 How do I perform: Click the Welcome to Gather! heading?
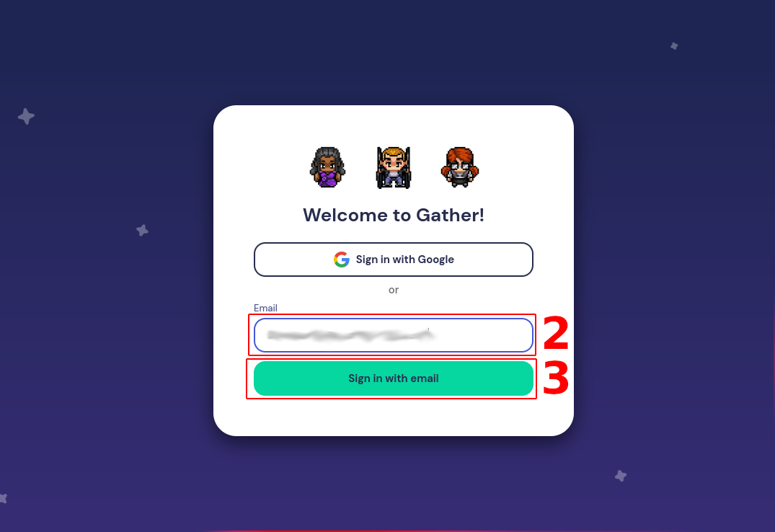point(394,215)
